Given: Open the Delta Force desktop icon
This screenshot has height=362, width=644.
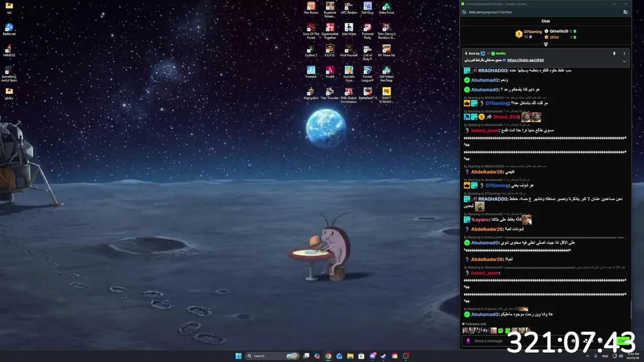Looking at the screenshot, I should (386, 8).
